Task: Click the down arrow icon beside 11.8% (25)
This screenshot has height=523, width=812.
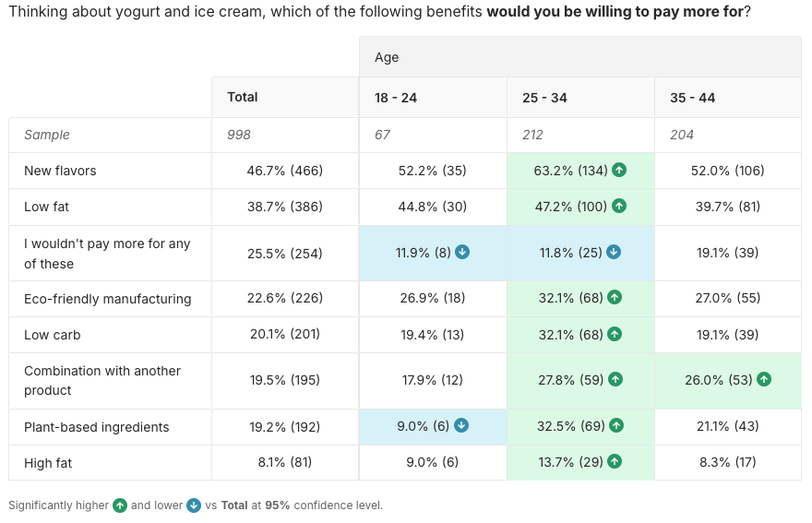Action: pos(614,252)
